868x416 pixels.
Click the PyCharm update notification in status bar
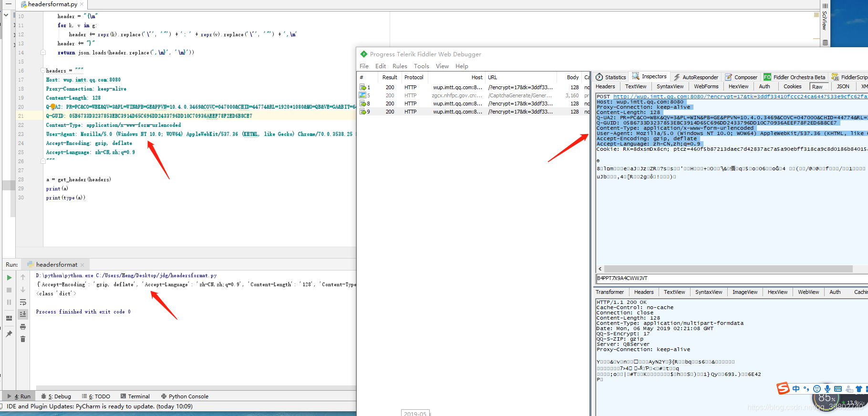[x=100, y=406]
